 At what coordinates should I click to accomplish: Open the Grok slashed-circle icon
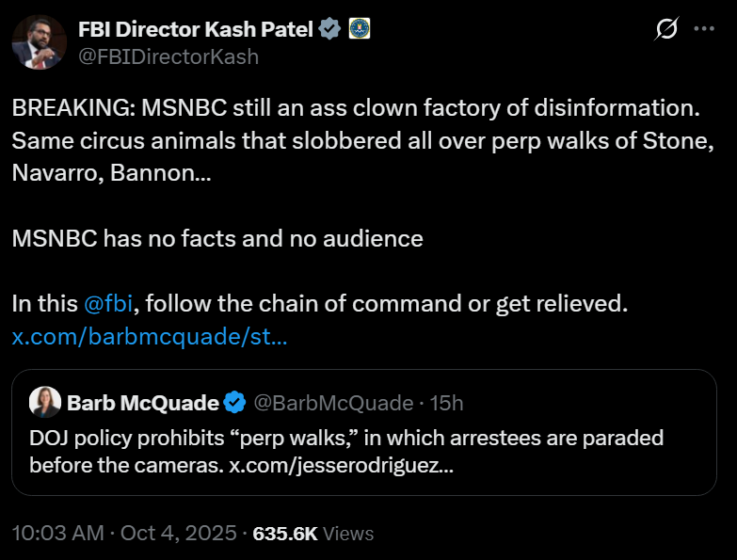click(666, 30)
